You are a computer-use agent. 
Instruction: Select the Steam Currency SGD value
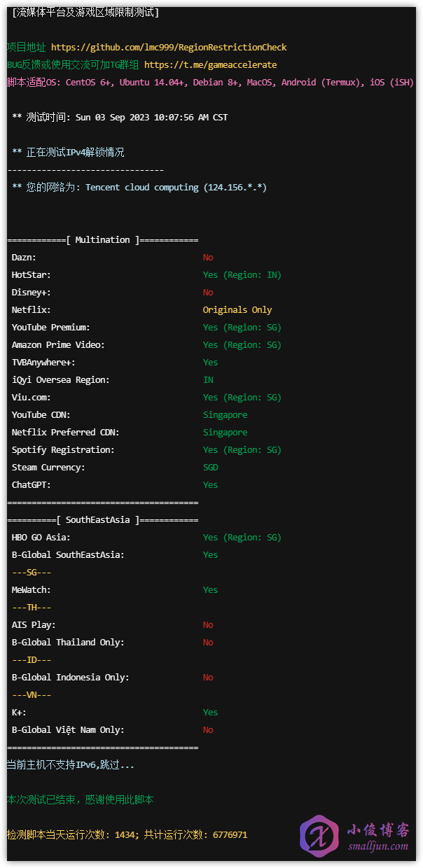pyautogui.click(x=211, y=468)
